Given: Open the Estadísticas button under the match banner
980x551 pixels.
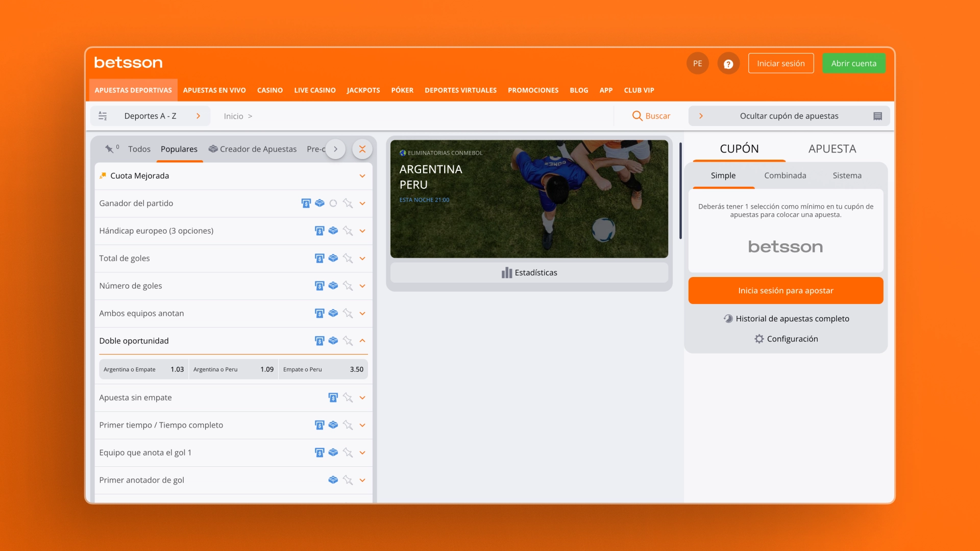Looking at the screenshot, I should click(x=529, y=272).
